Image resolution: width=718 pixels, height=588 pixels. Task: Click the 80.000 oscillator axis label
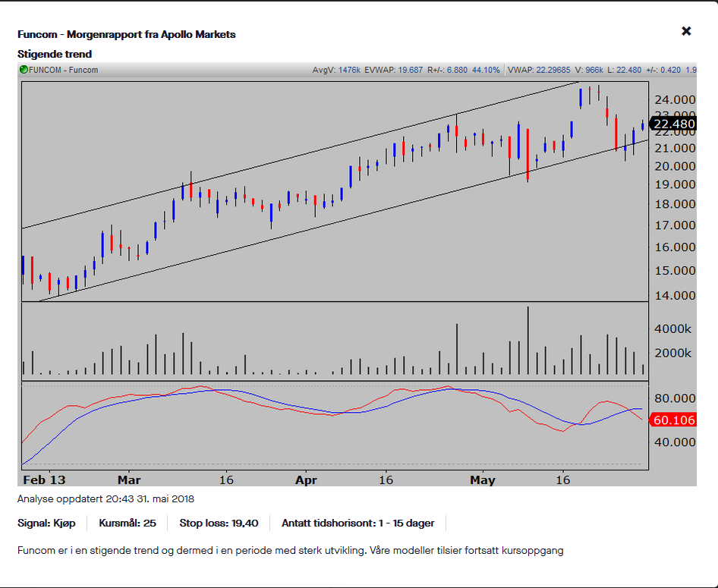tap(675, 398)
